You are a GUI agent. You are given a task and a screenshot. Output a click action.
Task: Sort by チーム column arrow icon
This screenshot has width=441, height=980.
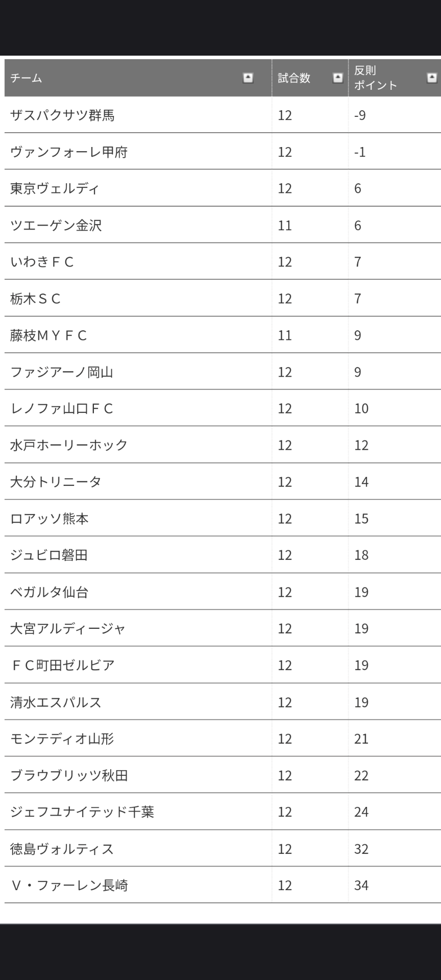click(x=248, y=78)
